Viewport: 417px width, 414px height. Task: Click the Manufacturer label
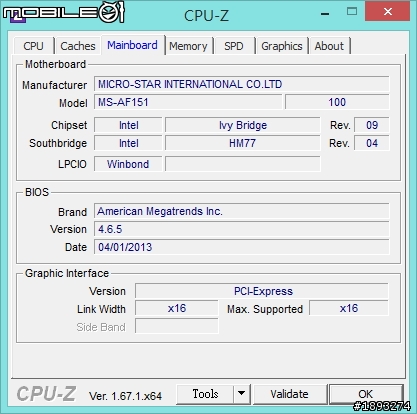point(54,85)
